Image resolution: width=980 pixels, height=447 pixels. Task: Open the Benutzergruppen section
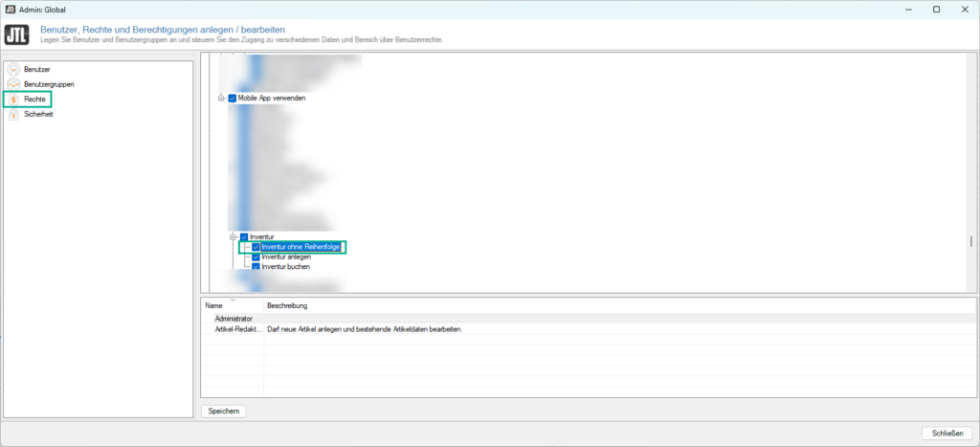click(x=50, y=84)
